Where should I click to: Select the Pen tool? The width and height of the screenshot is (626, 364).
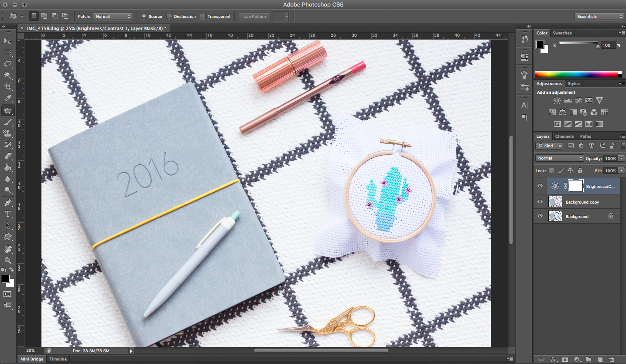pos(8,203)
